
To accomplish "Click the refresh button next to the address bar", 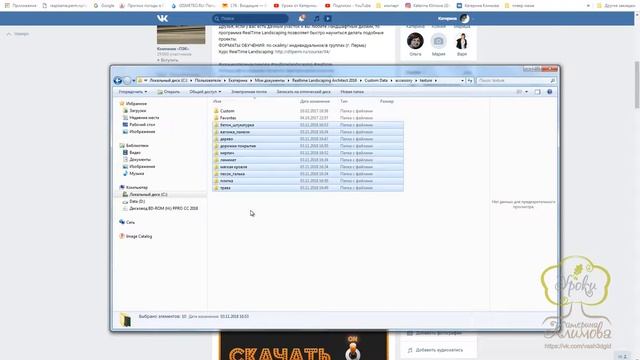I will click(470, 80).
